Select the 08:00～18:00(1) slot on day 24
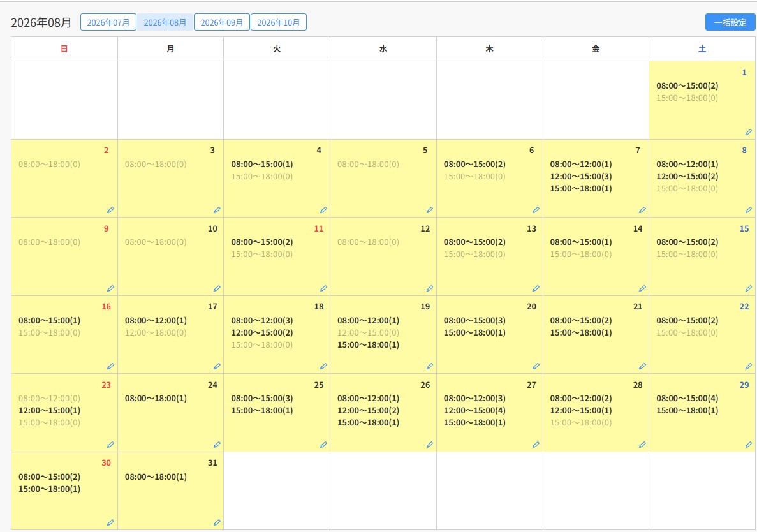 (x=156, y=398)
